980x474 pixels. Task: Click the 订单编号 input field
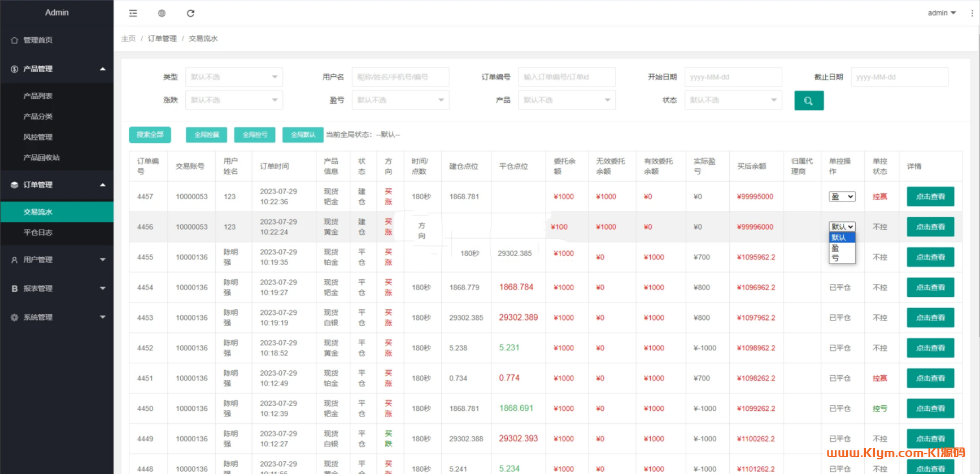(567, 77)
